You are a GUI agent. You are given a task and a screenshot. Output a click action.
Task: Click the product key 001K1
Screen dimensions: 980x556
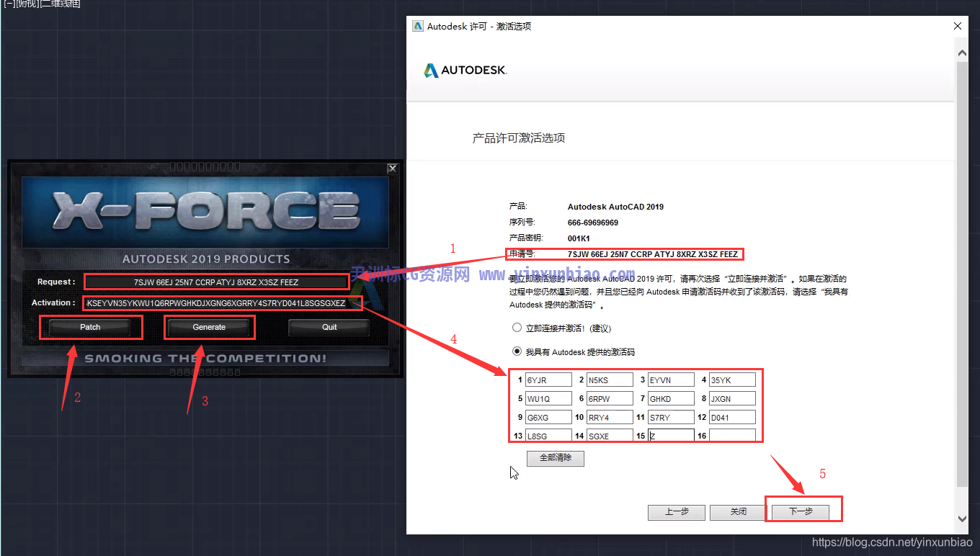(x=579, y=238)
